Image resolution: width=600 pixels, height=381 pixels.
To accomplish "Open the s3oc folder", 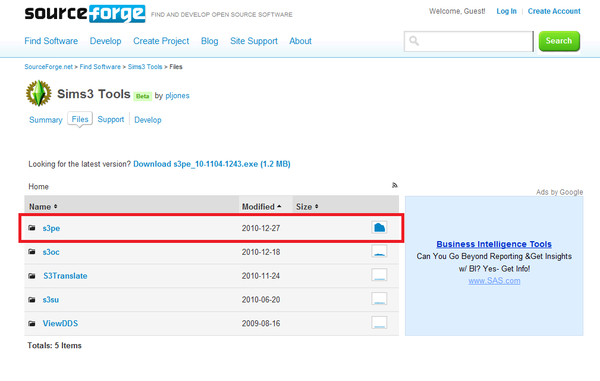I will (x=51, y=252).
